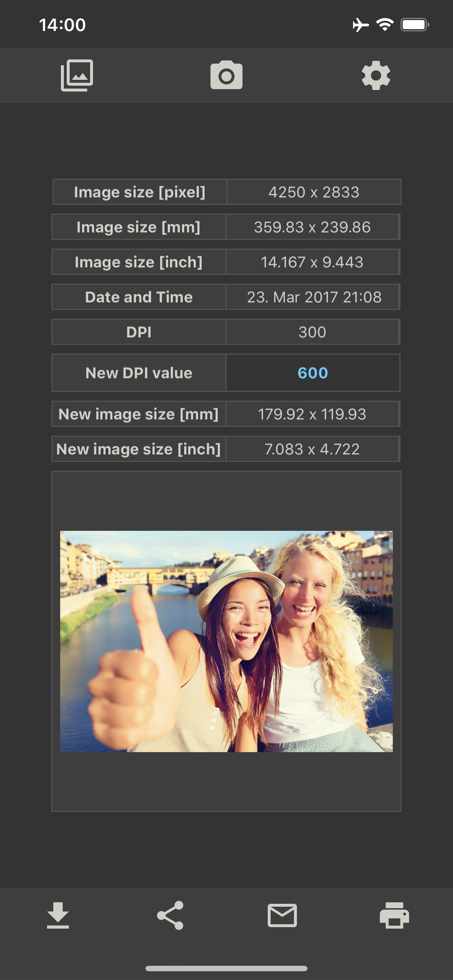The image size is (453, 980).
Task: Tap the 'Image size [inch]' label
Action: pos(139,262)
